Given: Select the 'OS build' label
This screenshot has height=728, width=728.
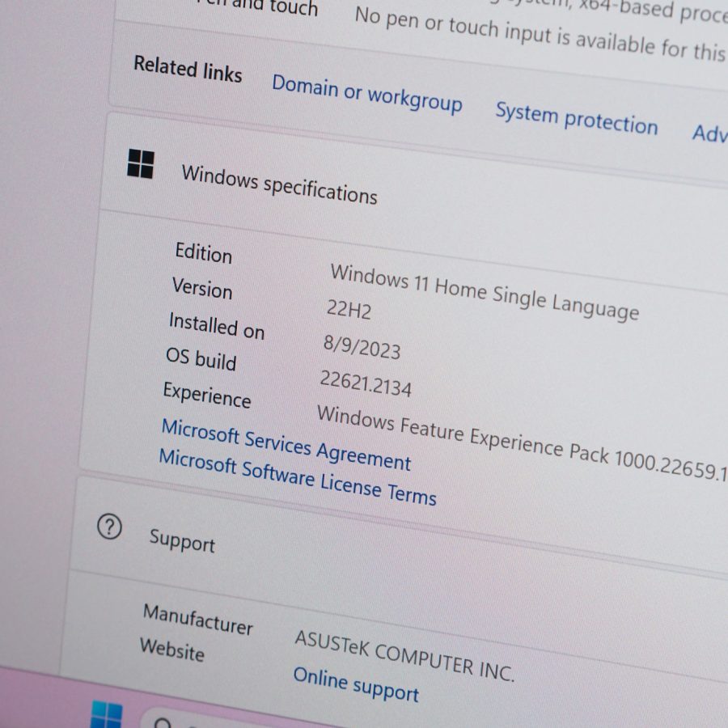Looking at the screenshot, I should coord(201,359).
